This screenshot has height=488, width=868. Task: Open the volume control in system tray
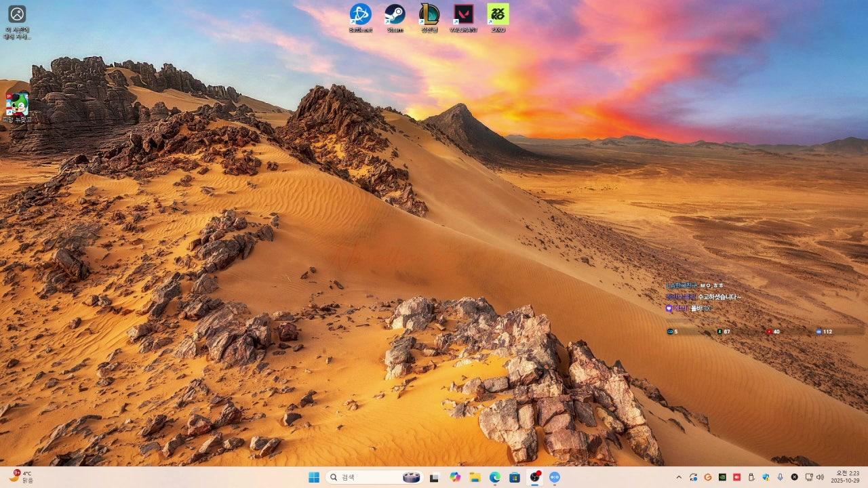(820, 477)
